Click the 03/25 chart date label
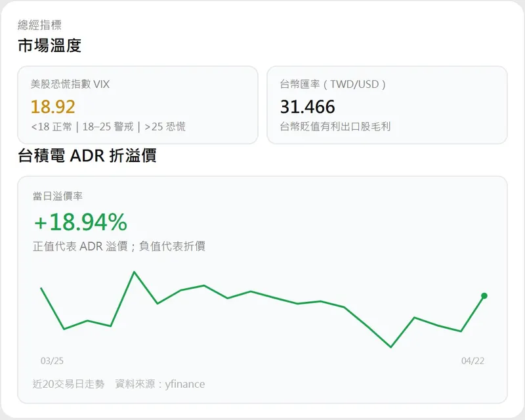 point(52,361)
